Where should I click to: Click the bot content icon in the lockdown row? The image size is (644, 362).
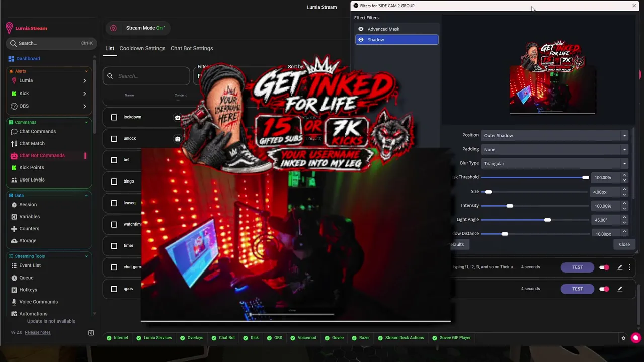click(x=178, y=117)
